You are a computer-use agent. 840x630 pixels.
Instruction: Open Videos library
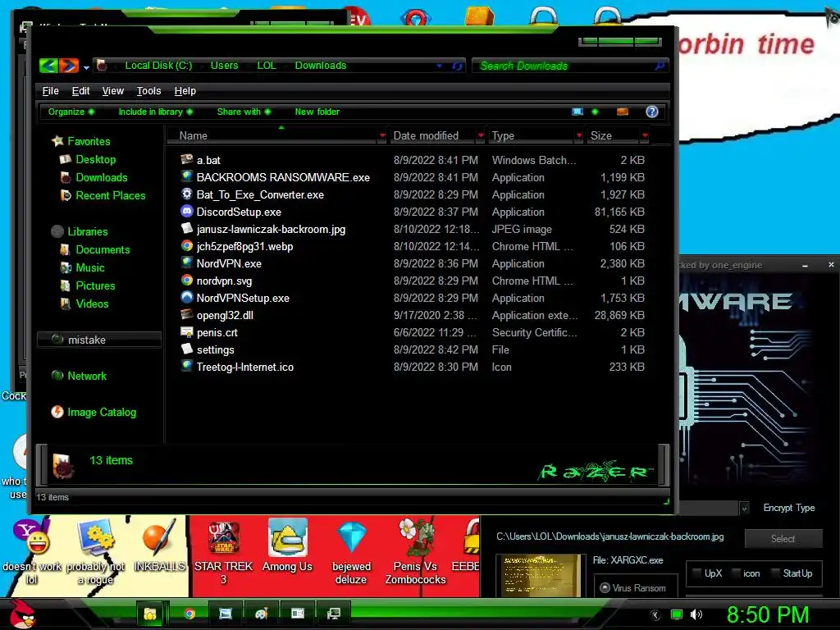[x=92, y=304]
